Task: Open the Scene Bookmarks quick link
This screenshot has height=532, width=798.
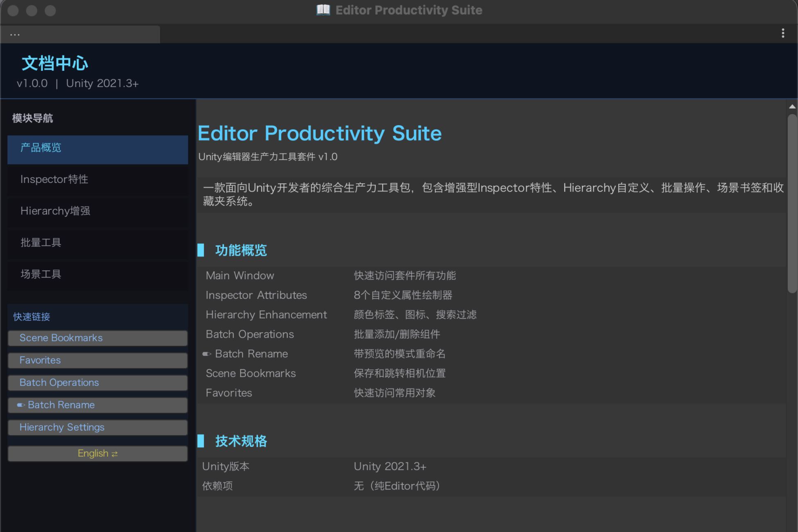Action: tap(98, 338)
